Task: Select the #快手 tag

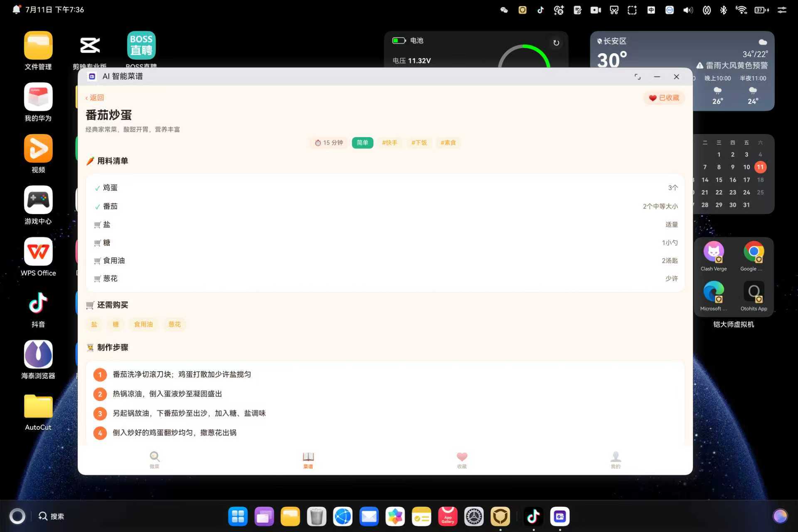Action: (390, 143)
